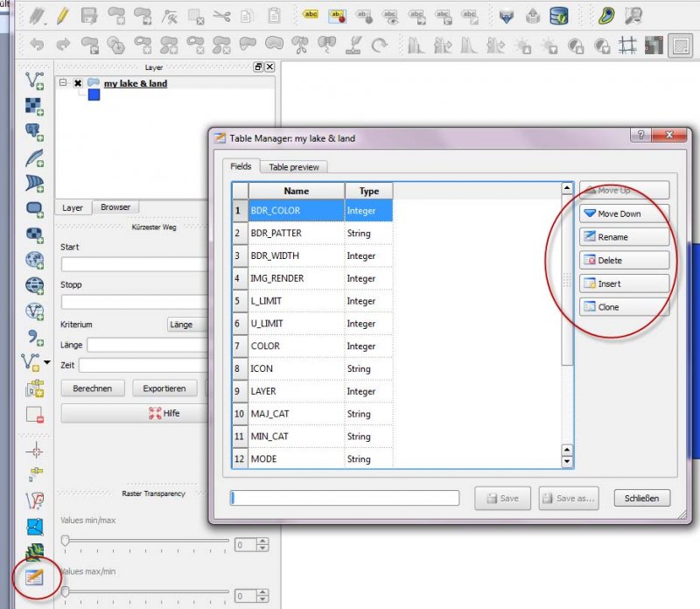Switch to the Browser panel tab
700x609 pixels.
(115, 207)
